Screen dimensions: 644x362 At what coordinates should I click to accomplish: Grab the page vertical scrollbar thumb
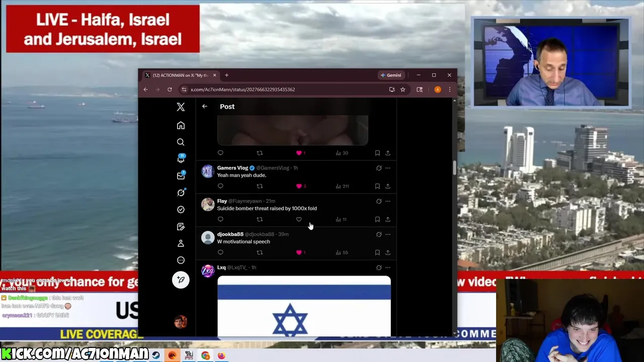[454, 168]
